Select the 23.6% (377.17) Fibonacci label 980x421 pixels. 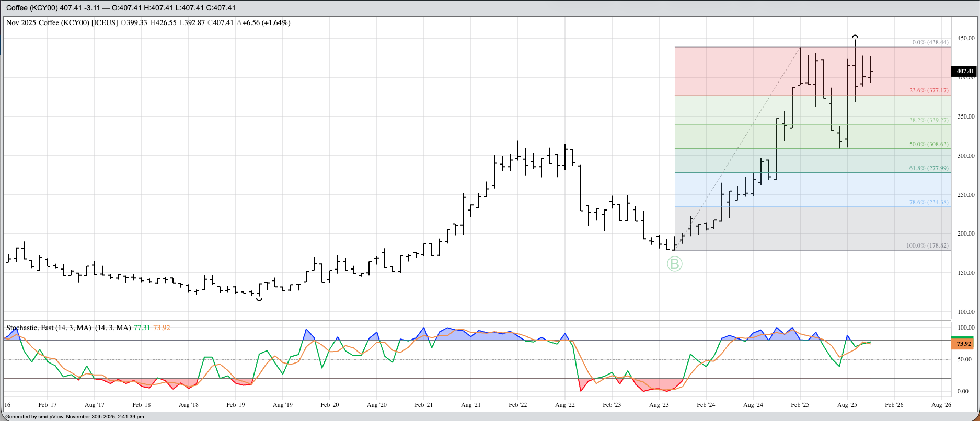point(928,90)
